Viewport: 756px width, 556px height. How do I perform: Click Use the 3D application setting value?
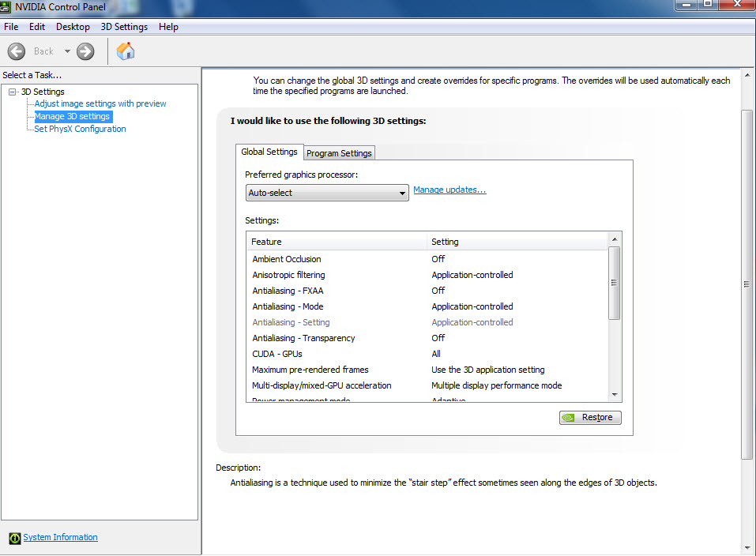coord(488,370)
